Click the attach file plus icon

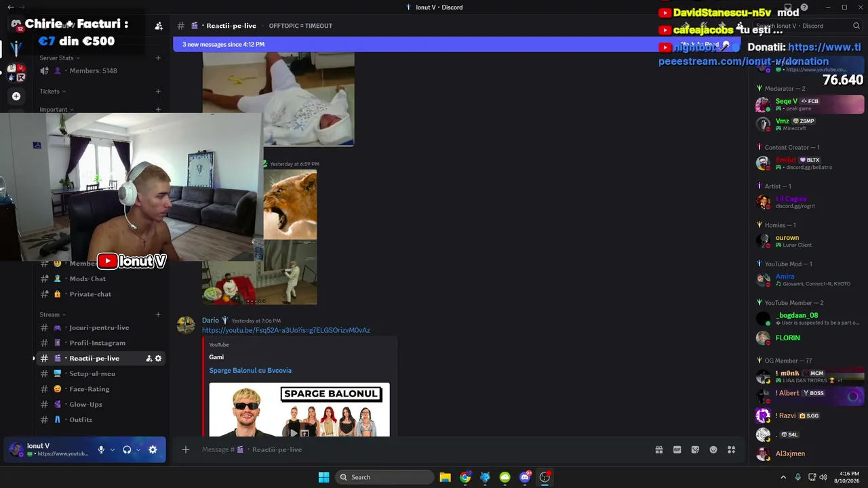pyautogui.click(x=185, y=449)
